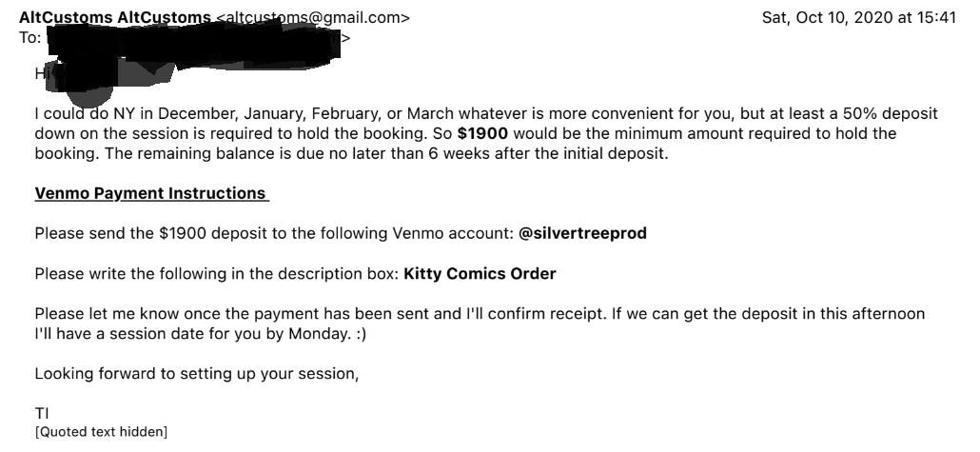
Task: Select the AltCustoms AltCustoms sender name
Action: pos(115,17)
